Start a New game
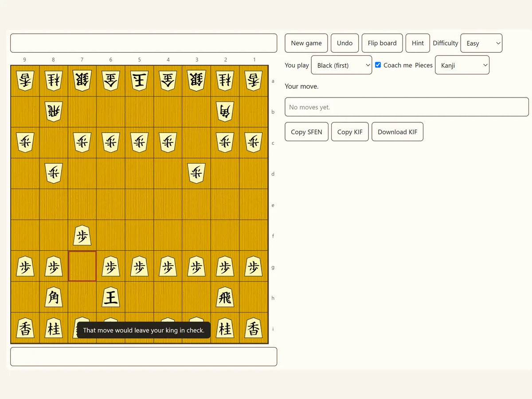Image resolution: width=532 pixels, height=399 pixels. click(306, 43)
